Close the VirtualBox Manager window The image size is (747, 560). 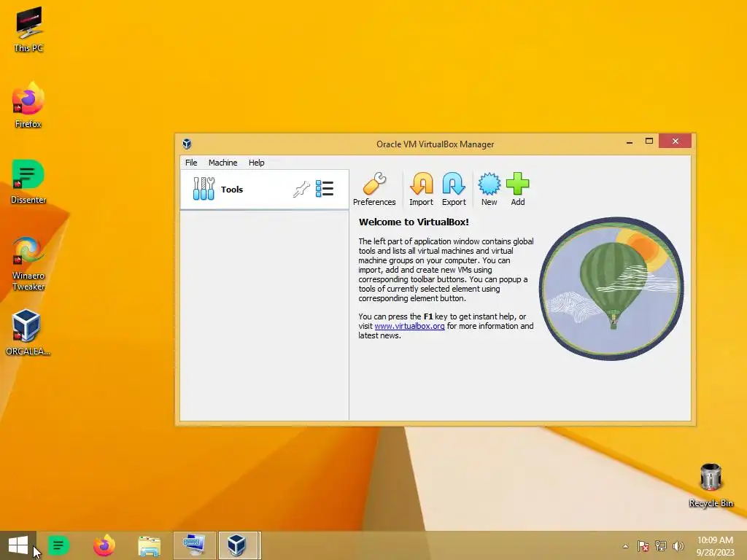tap(675, 141)
